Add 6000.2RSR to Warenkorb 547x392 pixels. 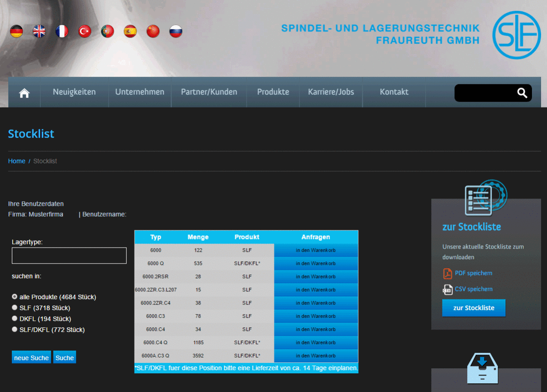(316, 277)
